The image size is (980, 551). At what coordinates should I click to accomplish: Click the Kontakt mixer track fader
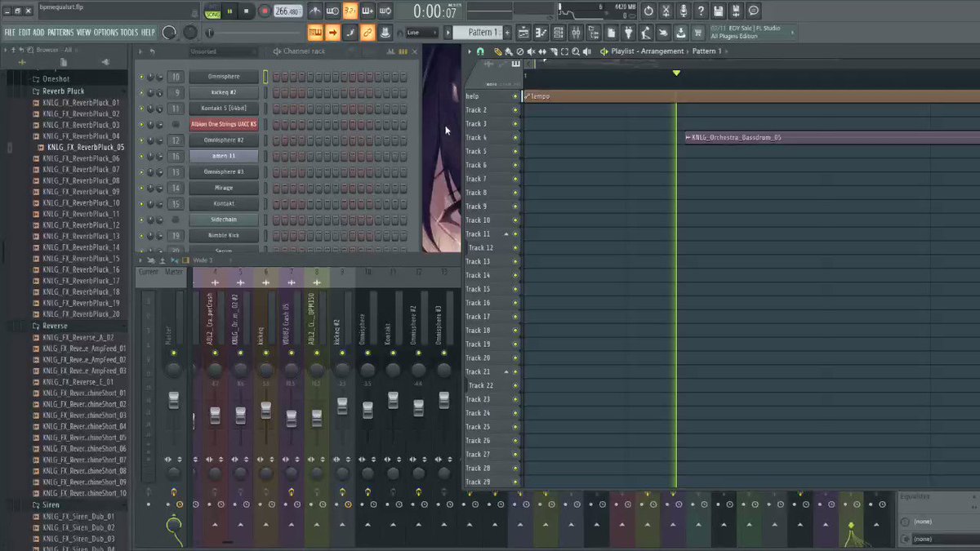393,401
